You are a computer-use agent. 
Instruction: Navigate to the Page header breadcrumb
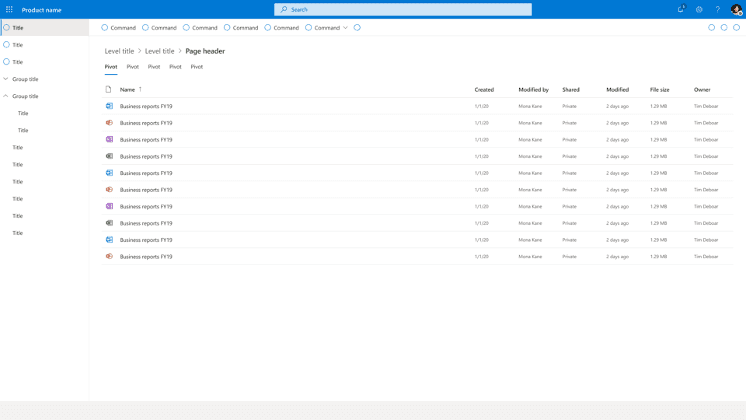205,51
